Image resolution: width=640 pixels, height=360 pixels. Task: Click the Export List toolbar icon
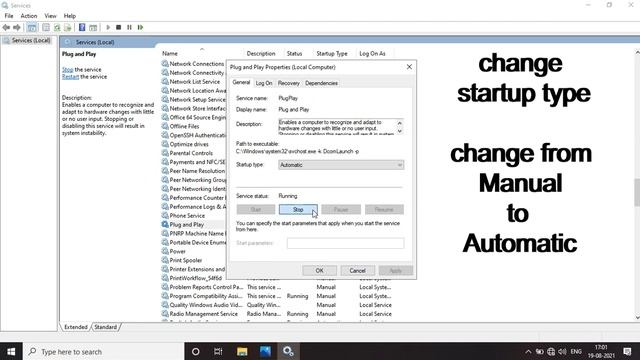68,27
